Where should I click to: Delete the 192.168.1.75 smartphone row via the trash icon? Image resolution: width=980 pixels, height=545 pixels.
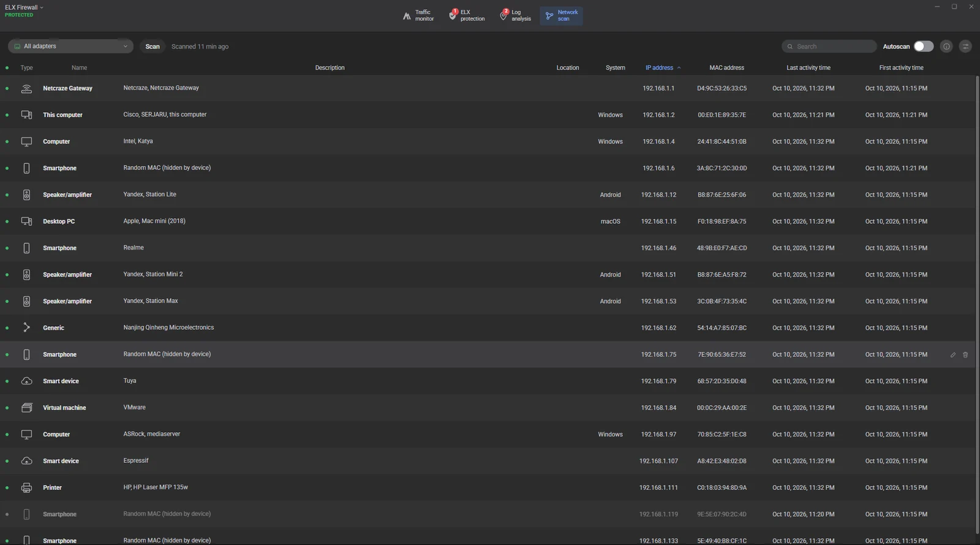point(965,355)
